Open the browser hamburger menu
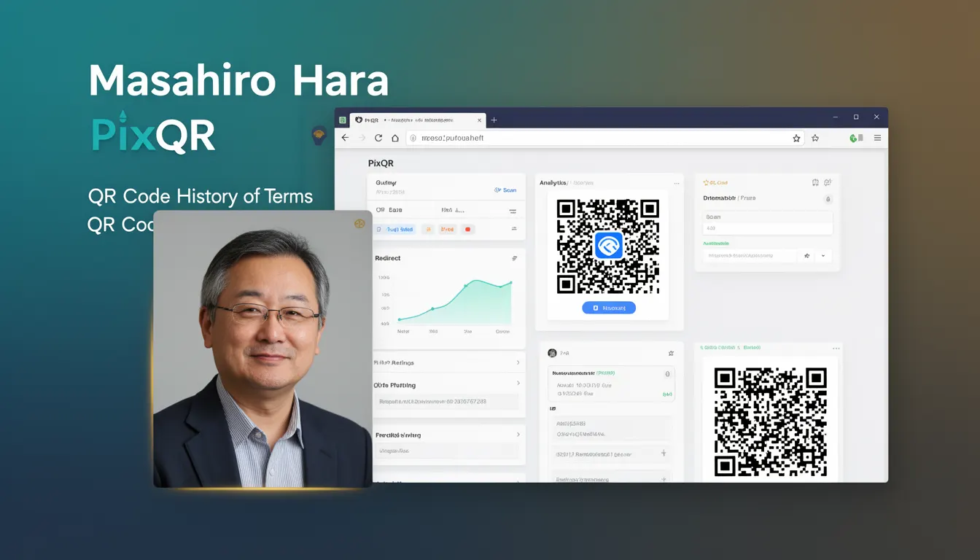 pos(877,138)
